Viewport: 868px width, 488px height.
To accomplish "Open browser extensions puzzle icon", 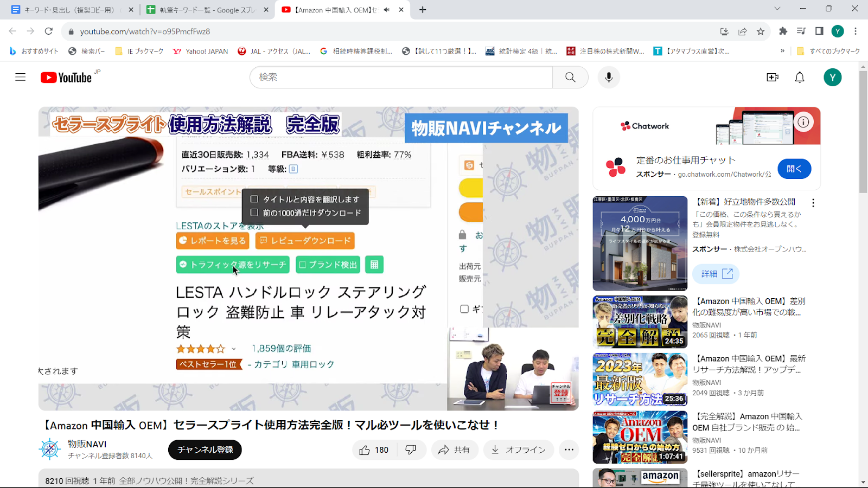I will click(783, 31).
